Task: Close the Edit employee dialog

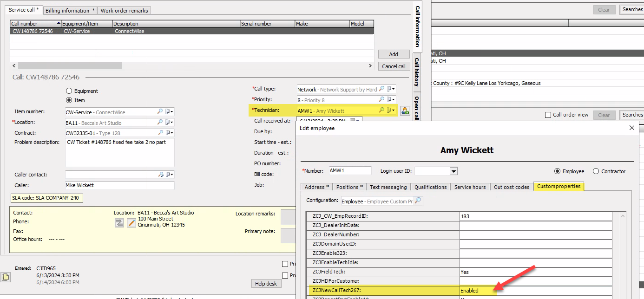Action: point(631,128)
